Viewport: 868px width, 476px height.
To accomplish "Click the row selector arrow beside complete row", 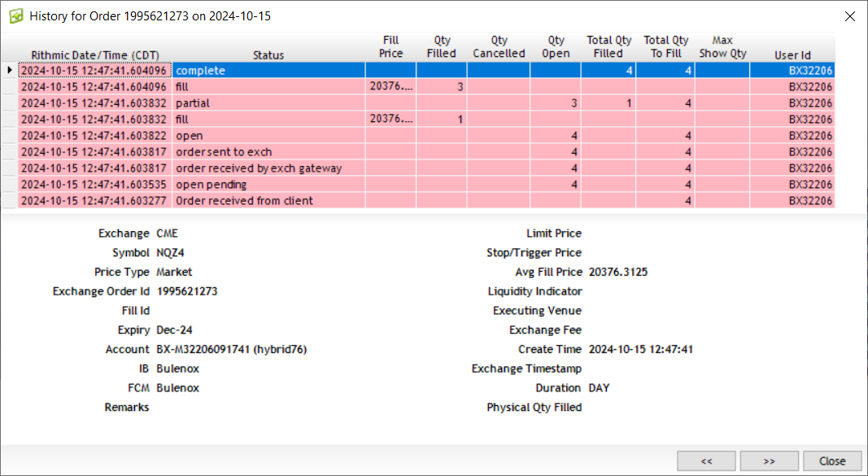I will coord(10,70).
